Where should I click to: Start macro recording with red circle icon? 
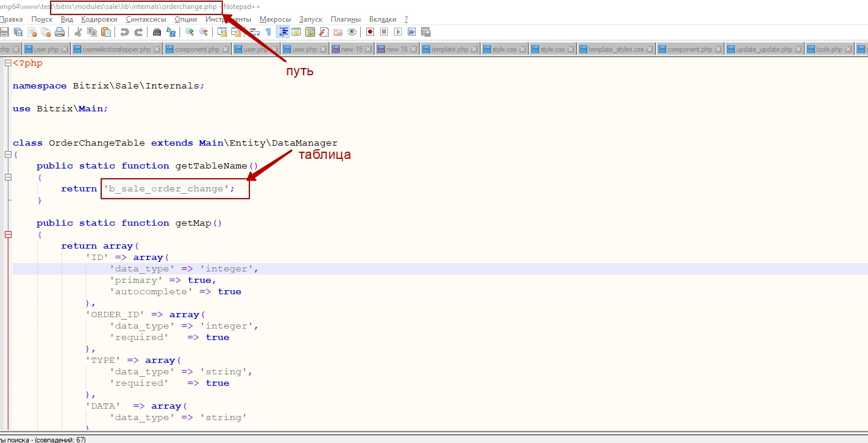370,32
